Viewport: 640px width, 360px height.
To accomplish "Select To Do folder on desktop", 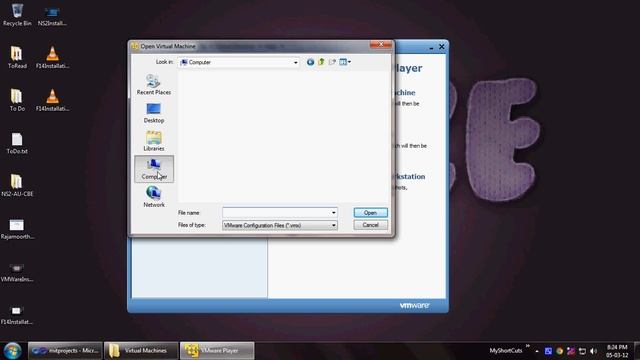I will [17, 100].
